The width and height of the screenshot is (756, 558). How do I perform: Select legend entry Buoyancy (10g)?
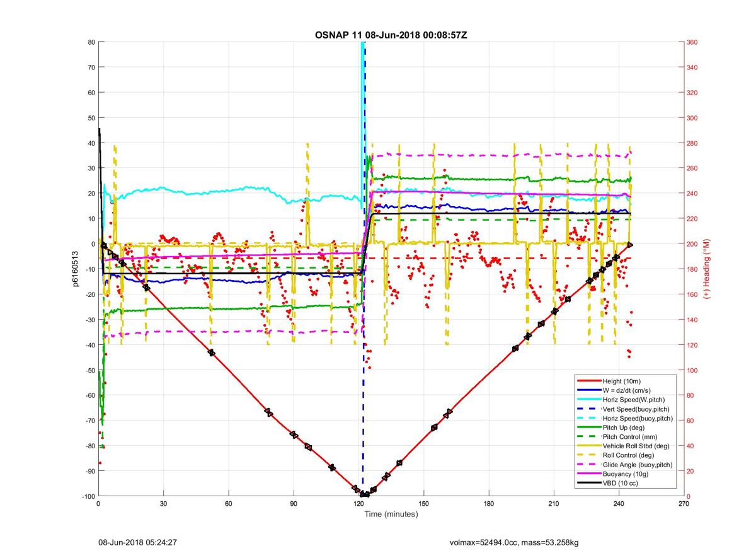coord(625,474)
